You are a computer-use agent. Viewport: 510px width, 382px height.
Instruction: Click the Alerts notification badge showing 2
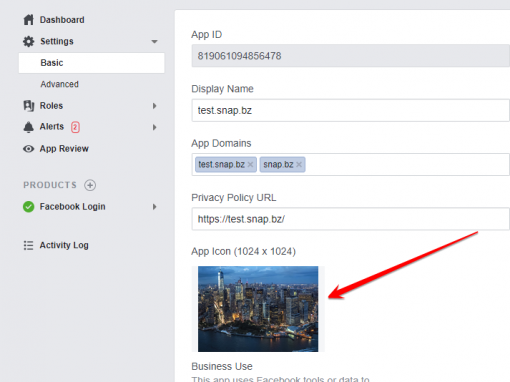coord(75,127)
